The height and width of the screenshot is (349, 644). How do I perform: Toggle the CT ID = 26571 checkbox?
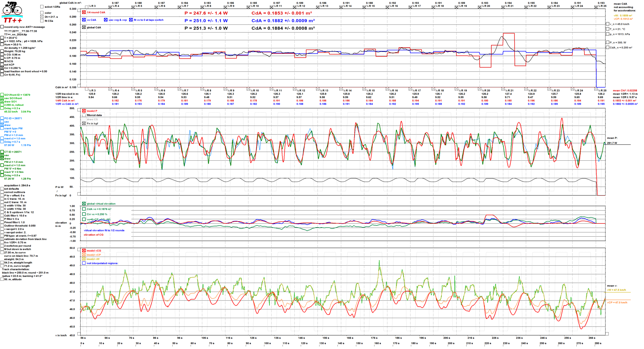2,152
